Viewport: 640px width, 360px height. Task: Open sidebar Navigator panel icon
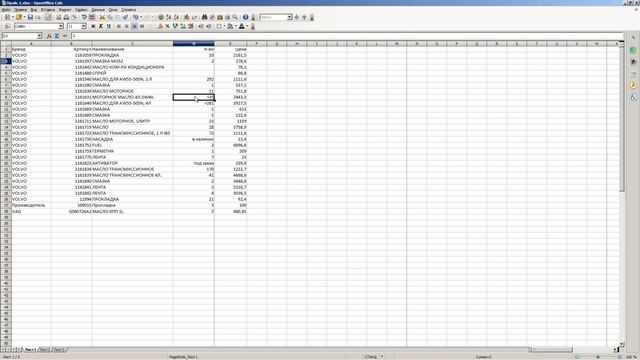pos(633,85)
